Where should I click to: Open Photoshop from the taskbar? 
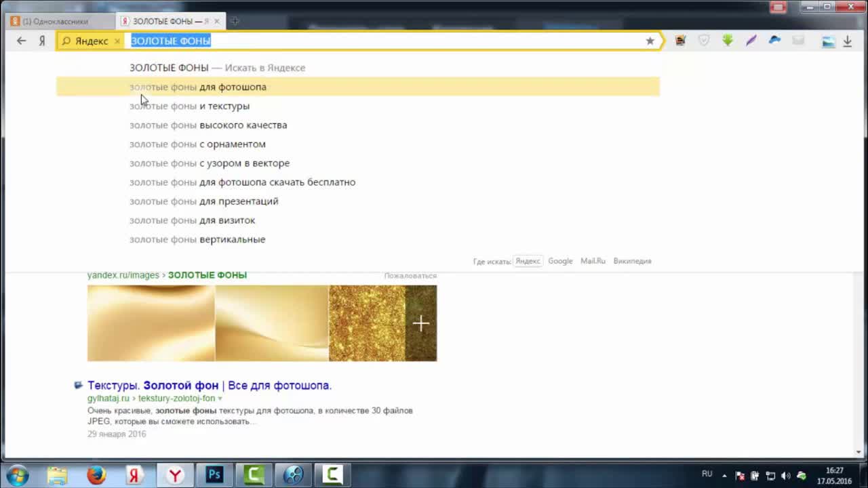click(x=214, y=475)
